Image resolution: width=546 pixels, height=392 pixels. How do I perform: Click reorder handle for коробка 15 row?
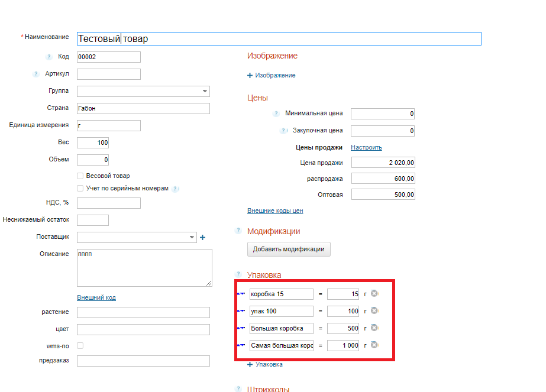[241, 294]
